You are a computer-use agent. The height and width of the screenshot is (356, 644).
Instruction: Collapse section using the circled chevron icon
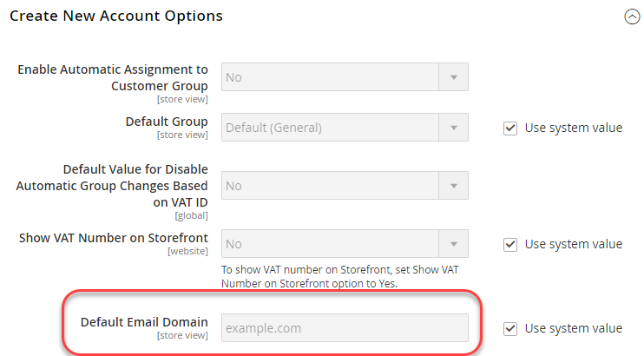pos(632,16)
